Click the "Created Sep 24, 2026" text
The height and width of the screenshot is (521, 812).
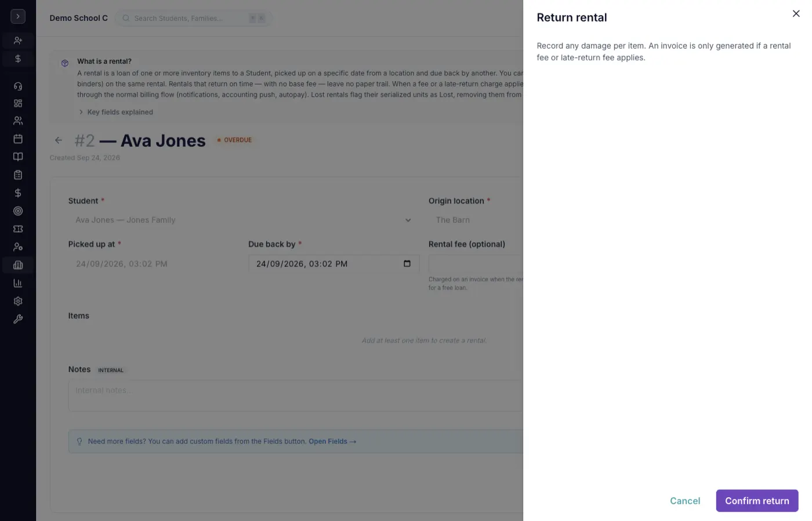(x=85, y=158)
